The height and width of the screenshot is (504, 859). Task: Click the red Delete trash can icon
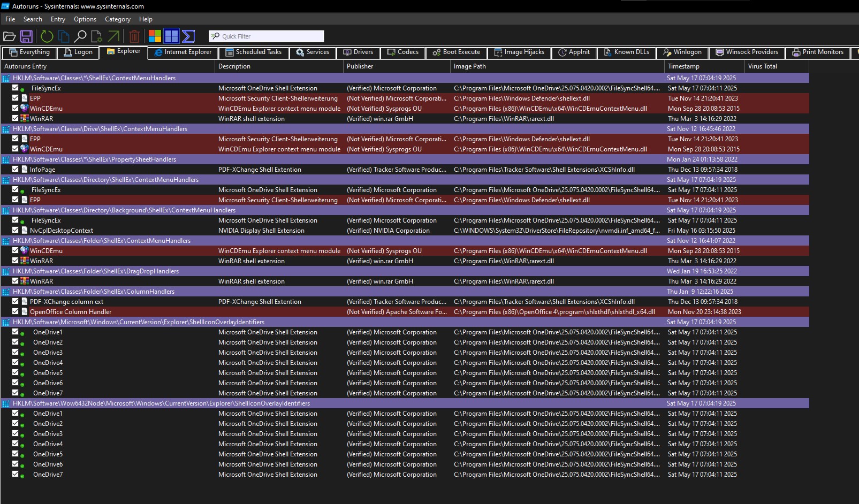[x=134, y=36]
